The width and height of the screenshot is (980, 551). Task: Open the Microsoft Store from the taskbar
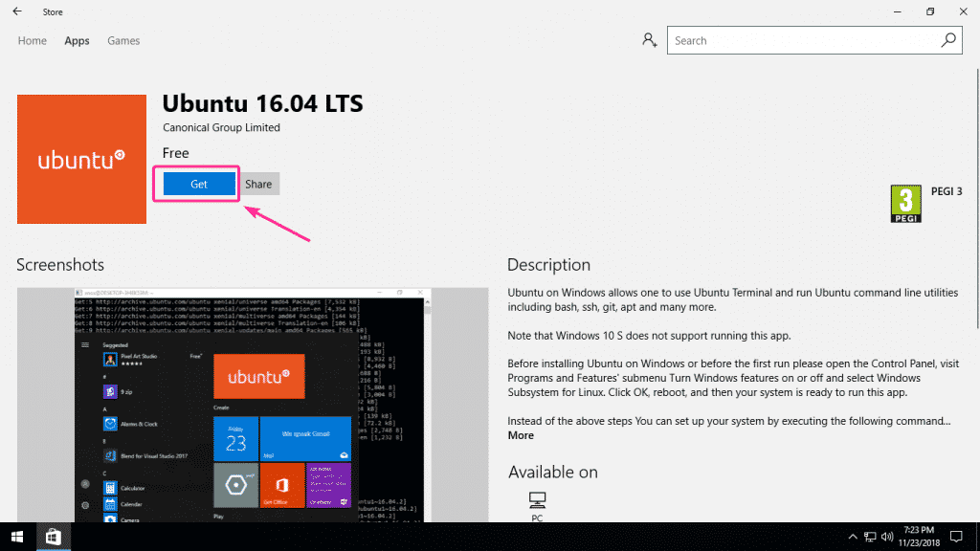pyautogui.click(x=53, y=537)
